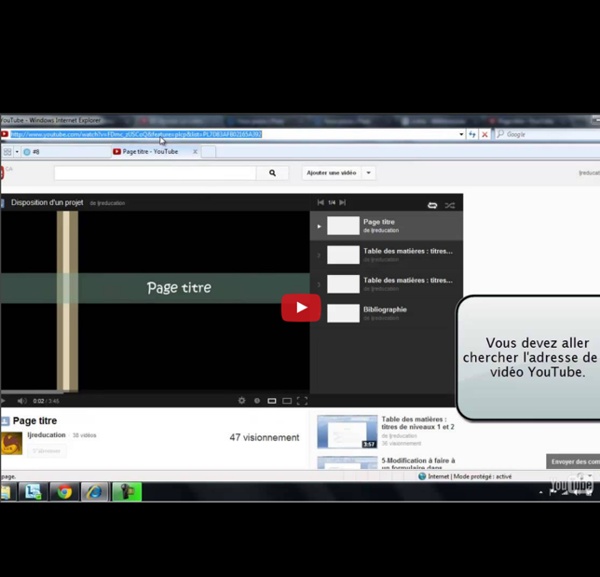Click the large red YouTube play button
Viewport: 600px width, 577px height.
[x=301, y=308]
